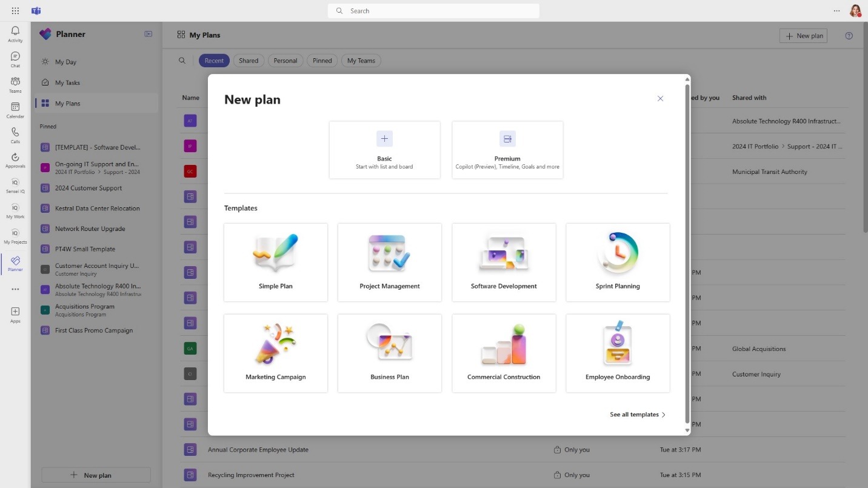Select the Planner app icon in rail
Viewport: 868px width, 488px height.
[x=15, y=264]
